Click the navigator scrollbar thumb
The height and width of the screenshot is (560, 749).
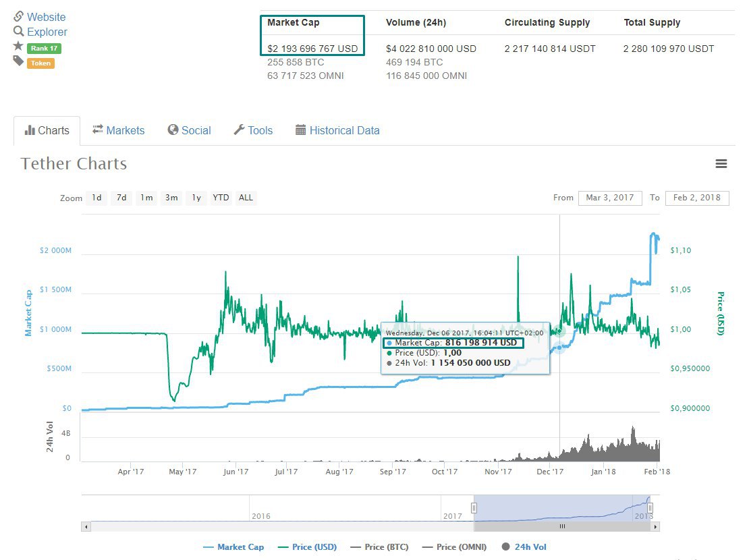(x=562, y=526)
